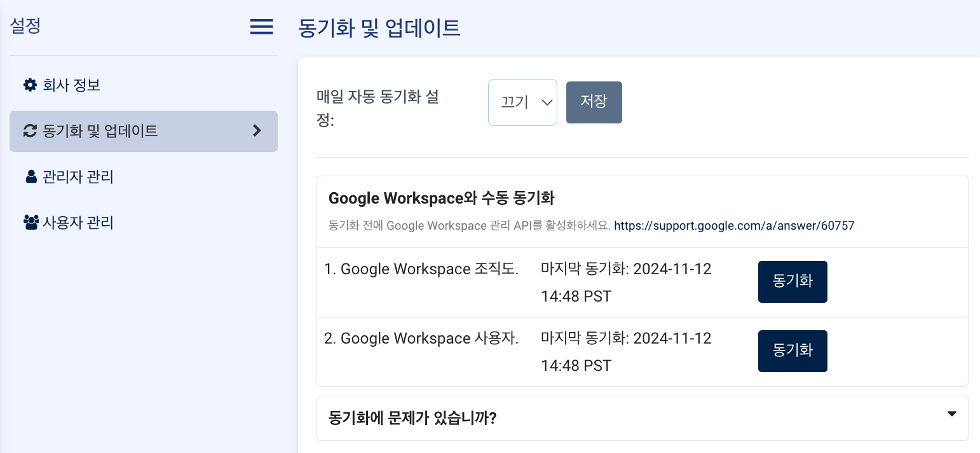The width and height of the screenshot is (980, 453).
Task: Click the 동기화에 문제가 있습니까? heading text
Action: (x=412, y=419)
